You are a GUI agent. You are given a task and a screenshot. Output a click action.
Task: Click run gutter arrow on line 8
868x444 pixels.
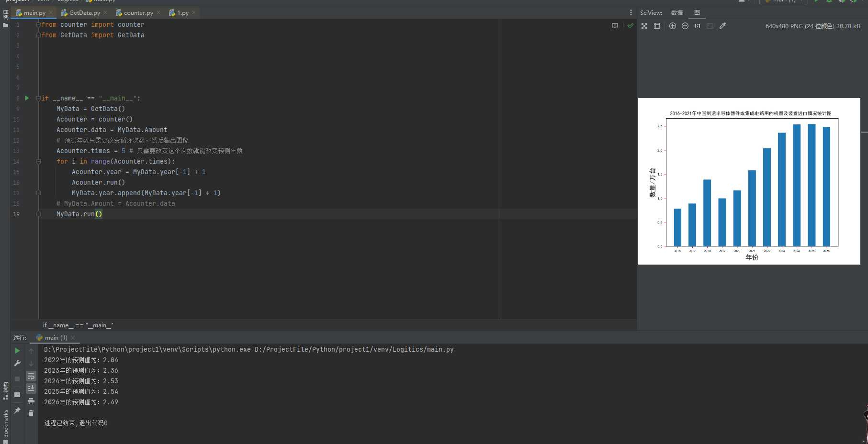27,98
